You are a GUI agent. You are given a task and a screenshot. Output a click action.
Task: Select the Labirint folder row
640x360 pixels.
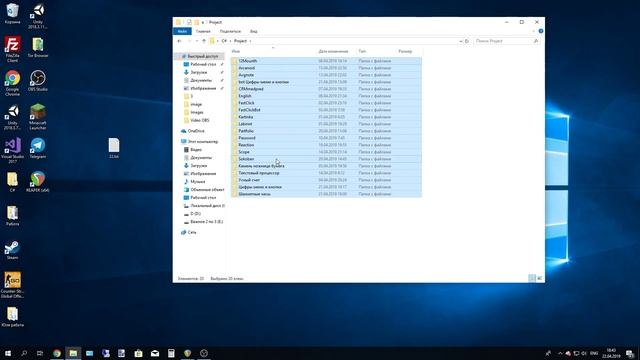pos(326,124)
